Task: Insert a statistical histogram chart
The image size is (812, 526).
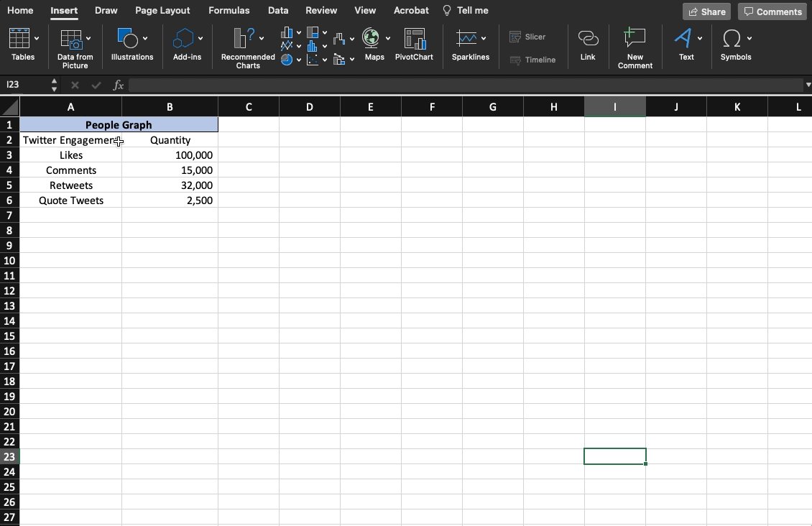Action: [313, 46]
